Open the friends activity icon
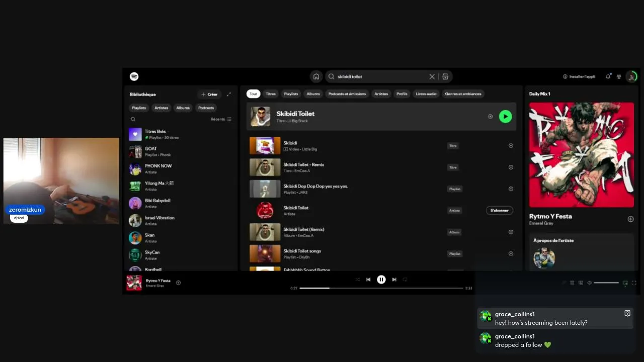 pos(619,76)
